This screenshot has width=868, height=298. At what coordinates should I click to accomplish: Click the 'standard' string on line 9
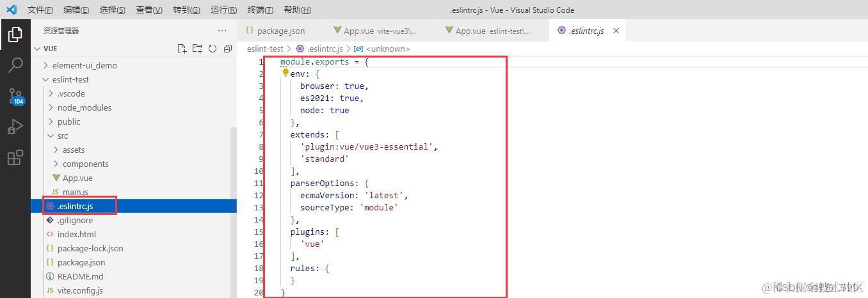click(325, 159)
